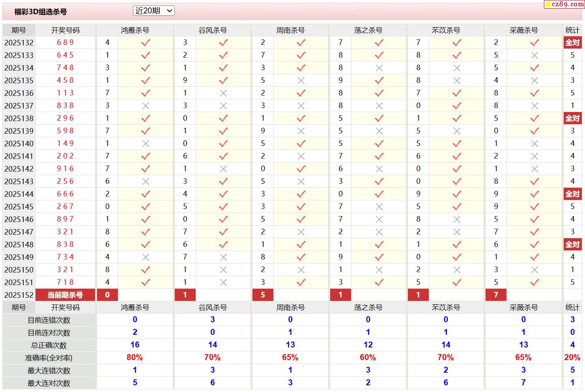Click the 鸿雁杀号 cross mark in row 2025143
Viewport: 585px width, 392px height.
(x=146, y=181)
